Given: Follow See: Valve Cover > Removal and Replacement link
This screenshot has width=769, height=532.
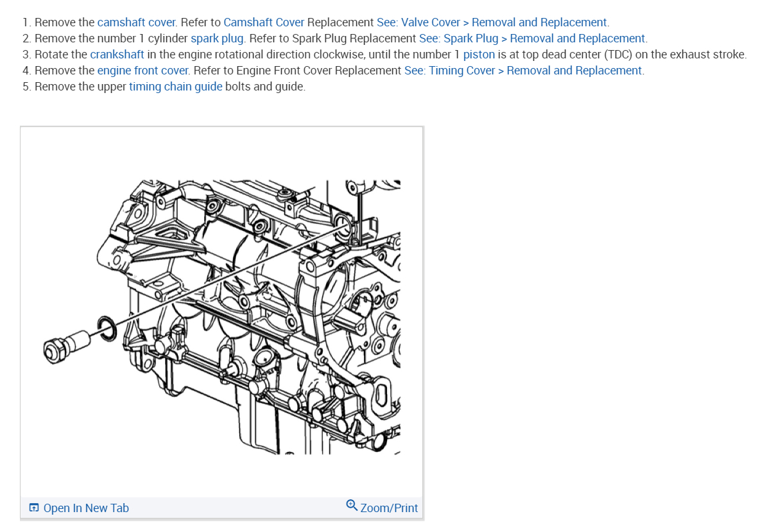Looking at the screenshot, I should click(x=492, y=22).
